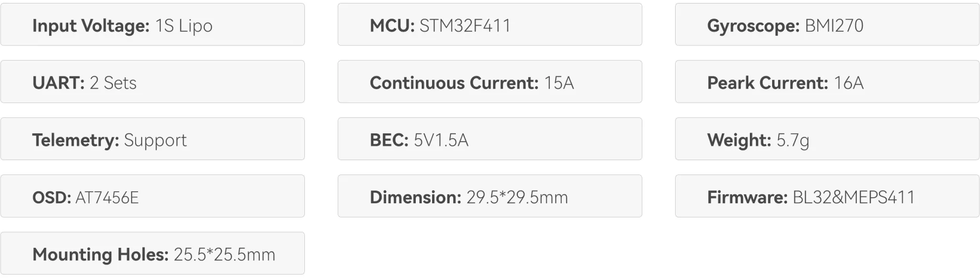Select the AT7456E value text

[107, 198]
